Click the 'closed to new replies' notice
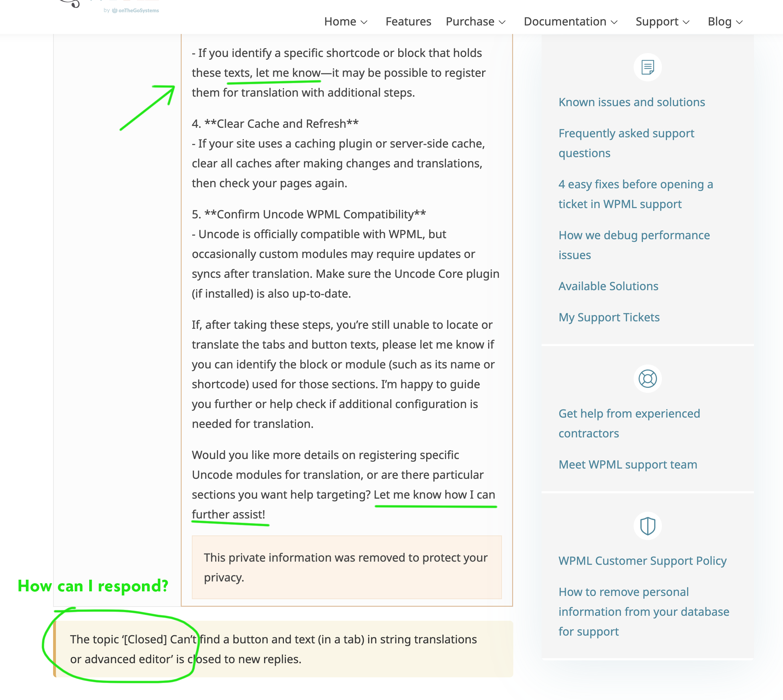This screenshot has height=700, width=783. (283, 649)
